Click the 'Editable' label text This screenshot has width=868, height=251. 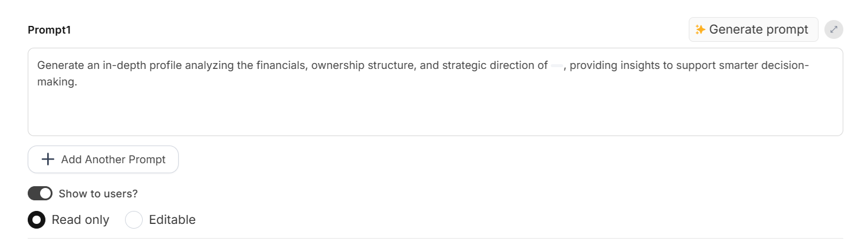tap(172, 220)
